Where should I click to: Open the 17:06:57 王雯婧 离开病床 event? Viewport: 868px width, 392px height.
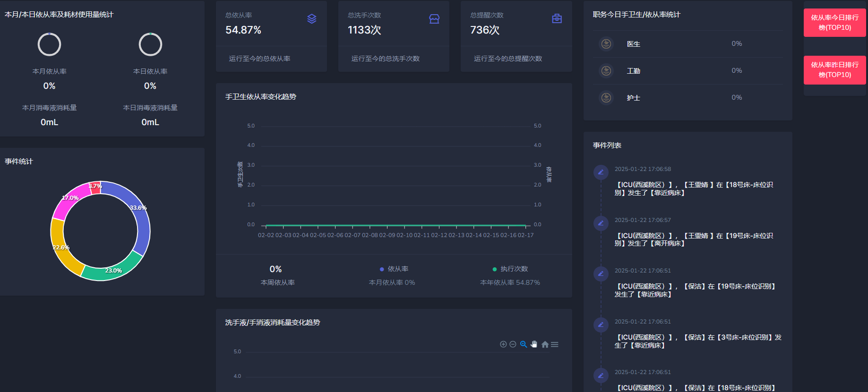point(694,239)
